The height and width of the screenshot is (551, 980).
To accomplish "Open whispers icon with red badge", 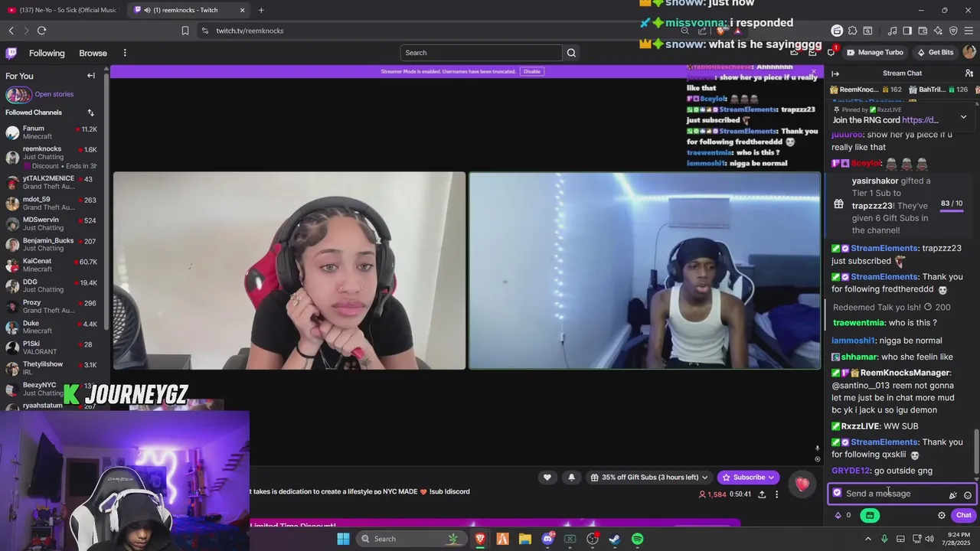I will point(832,52).
